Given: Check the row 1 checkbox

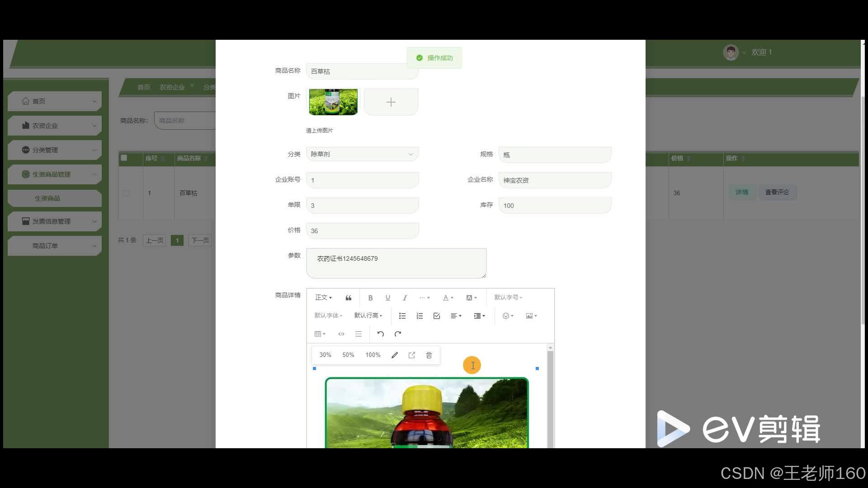Looking at the screenshot, I should coord(126,193).
